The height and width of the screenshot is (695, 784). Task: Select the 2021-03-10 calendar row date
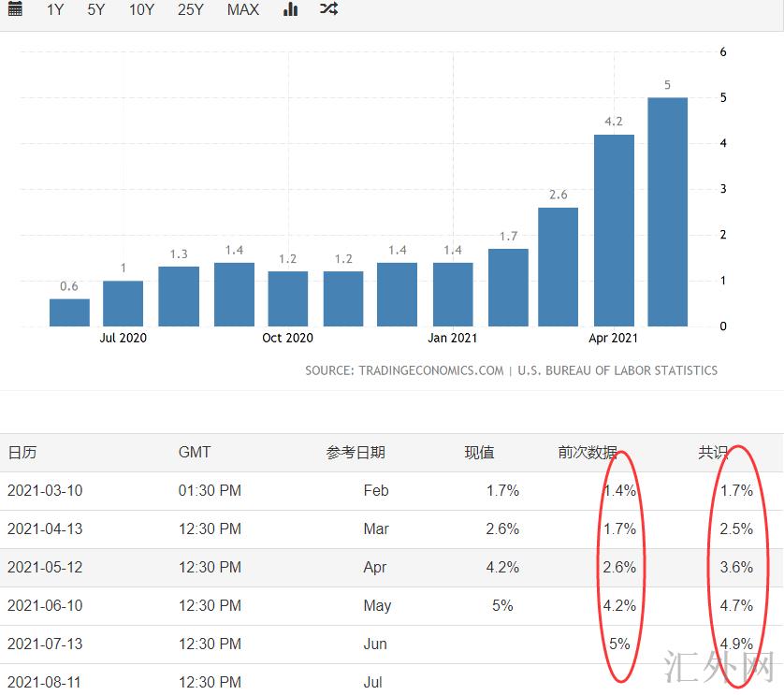(45, 490)
